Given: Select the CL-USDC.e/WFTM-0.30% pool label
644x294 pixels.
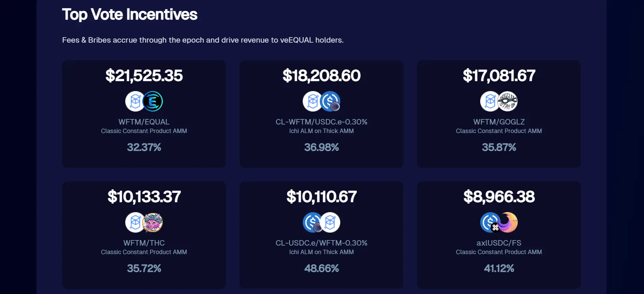Looking at the screenshot, I should (x=321, y=243).
